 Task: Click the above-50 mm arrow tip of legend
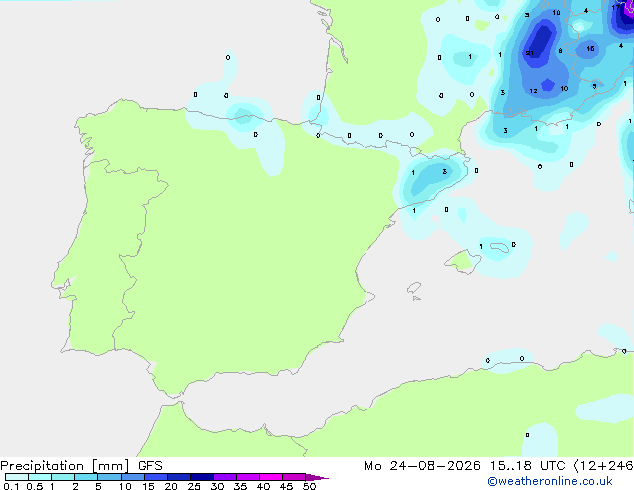(x=317, y=477)
